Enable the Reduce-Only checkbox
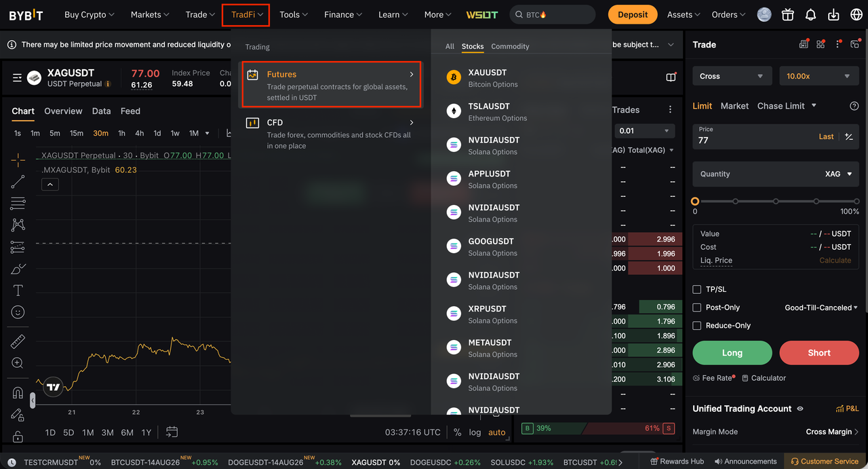 (x=696, y=325)
